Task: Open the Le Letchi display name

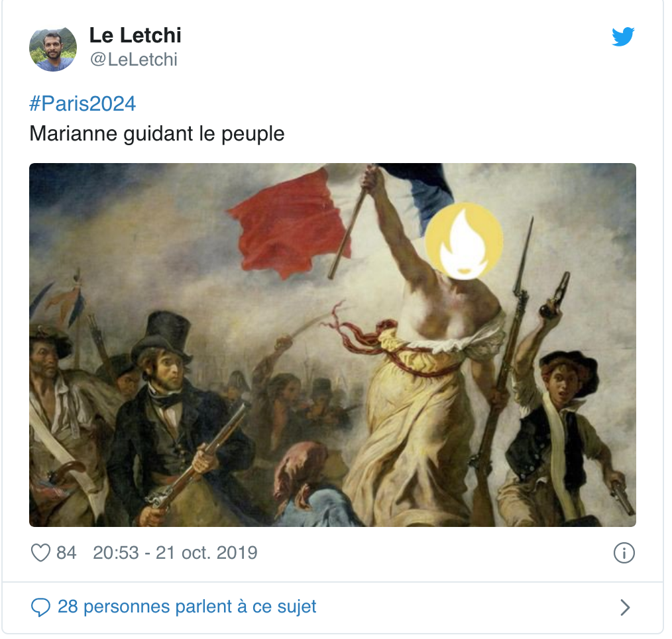Action: coord(135,35)
